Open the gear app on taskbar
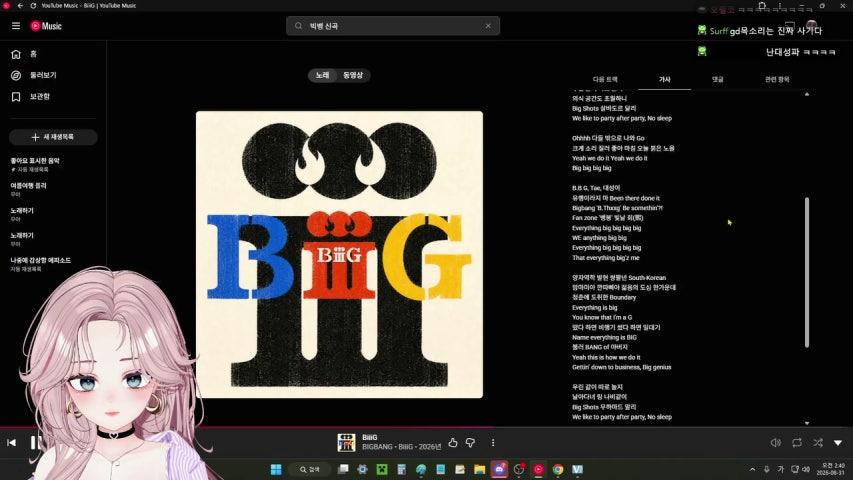This screenshot has width=853, height=480. coord(362,469)
